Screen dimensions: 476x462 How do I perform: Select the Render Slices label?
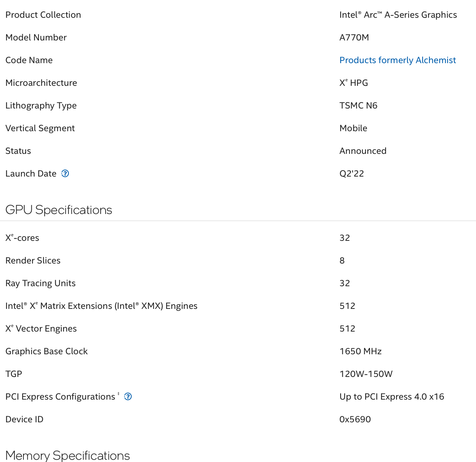(x=33, y=260)
